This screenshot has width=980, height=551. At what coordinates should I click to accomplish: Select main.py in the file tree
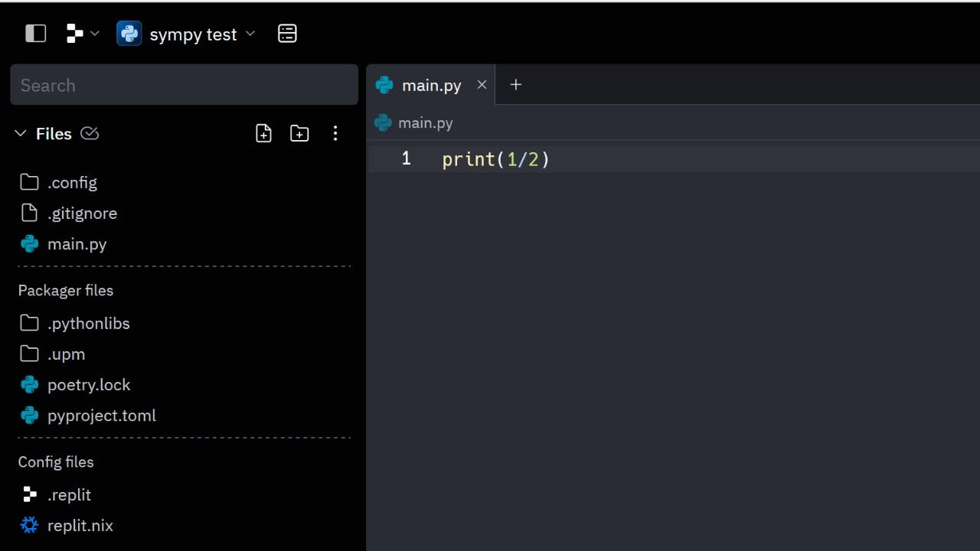(77, 244)
